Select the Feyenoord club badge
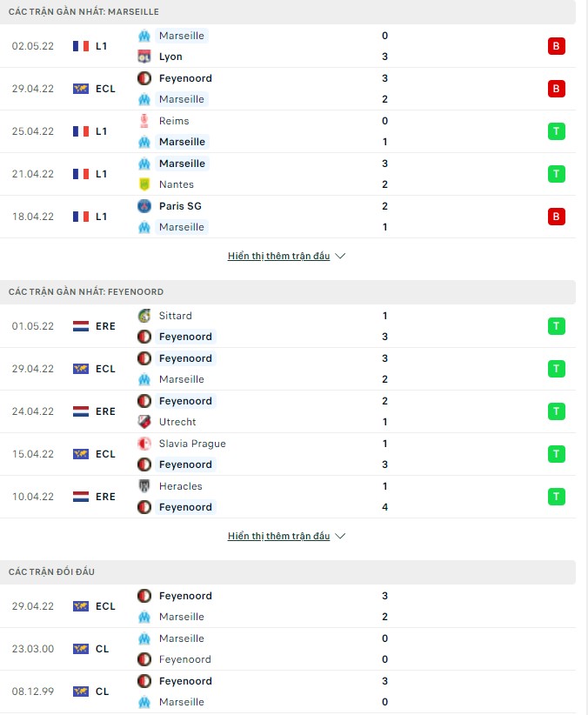Viewport: 588px width, 715px height. tap(144, 78)
